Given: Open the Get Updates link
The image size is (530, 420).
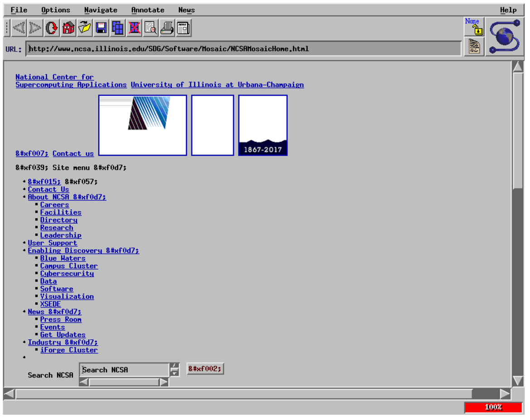Looking at the screenshot, I should [63, 335].
